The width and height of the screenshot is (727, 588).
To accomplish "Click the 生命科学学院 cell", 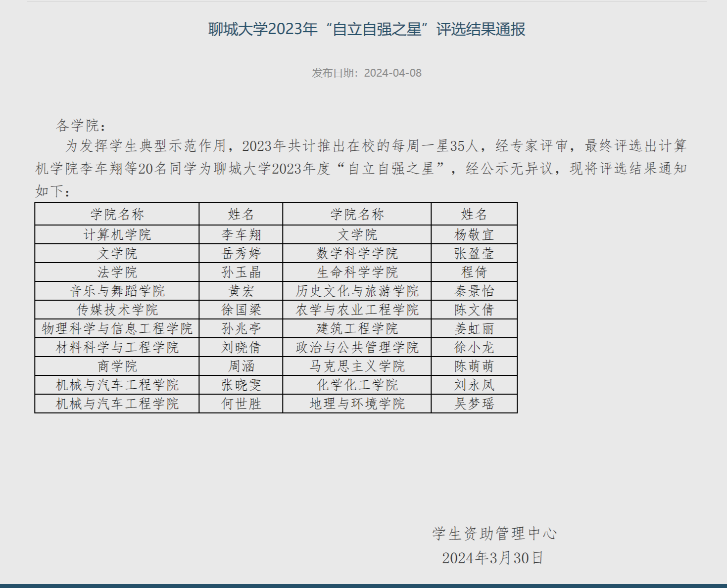I will coord(357,272).
